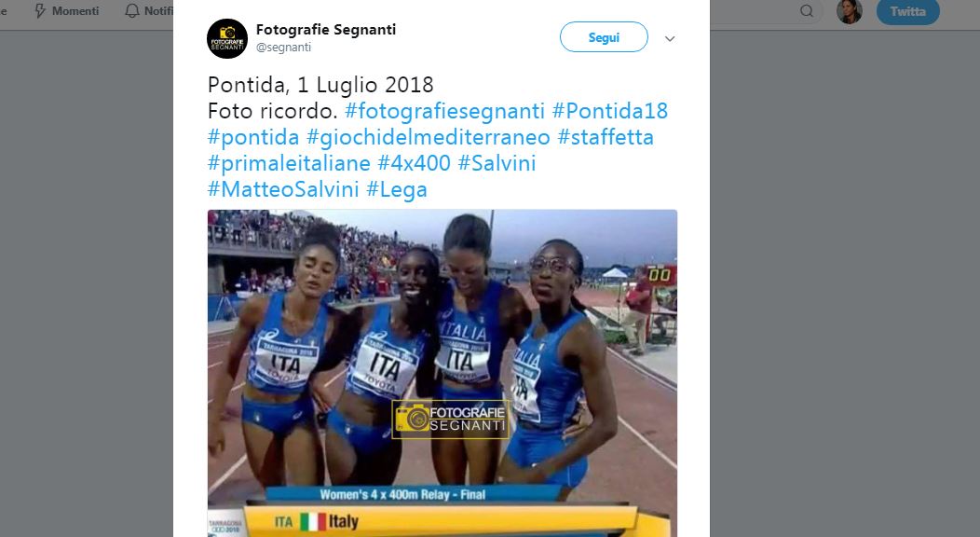The image size is (980, 537).
Task: Open hashtag #MatteoSalvini
Action: 283,190
